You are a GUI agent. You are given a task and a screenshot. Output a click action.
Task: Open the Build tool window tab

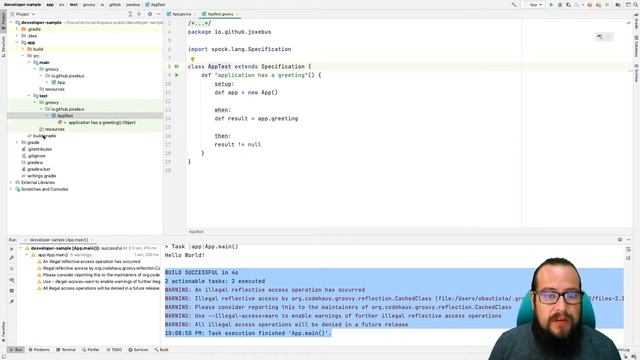pos(162,350)
